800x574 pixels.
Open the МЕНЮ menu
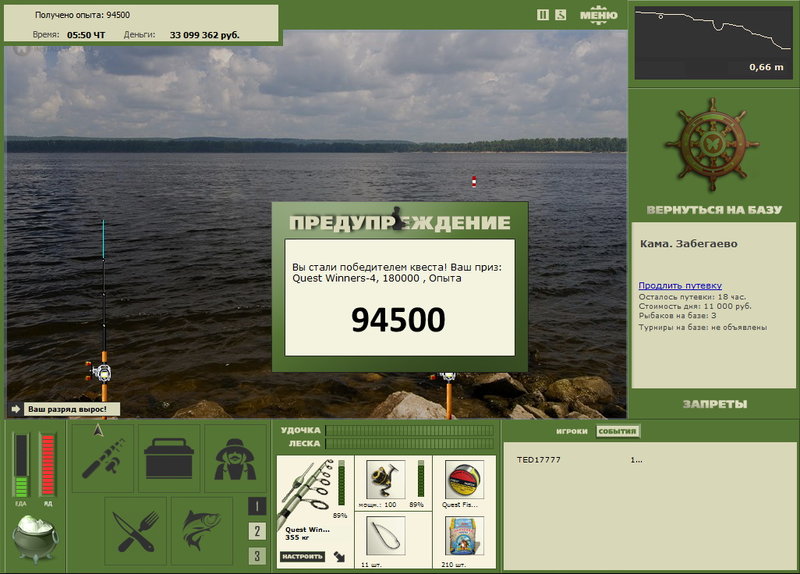[598, 14]
